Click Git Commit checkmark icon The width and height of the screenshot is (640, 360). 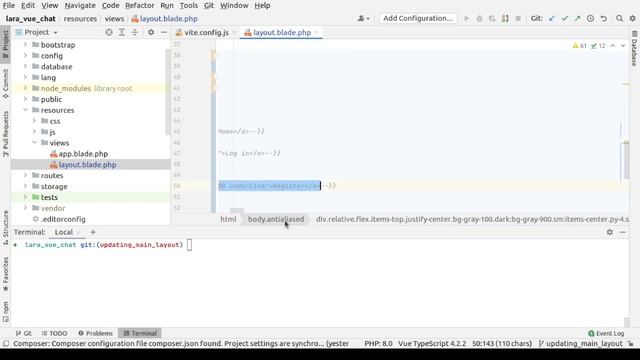pos(564,18)
